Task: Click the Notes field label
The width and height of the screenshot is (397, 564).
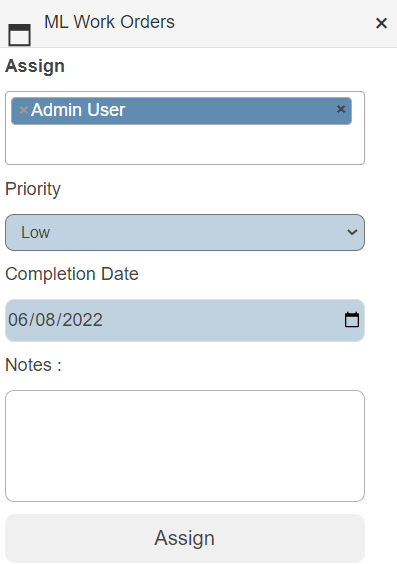Action: (33, 365)
